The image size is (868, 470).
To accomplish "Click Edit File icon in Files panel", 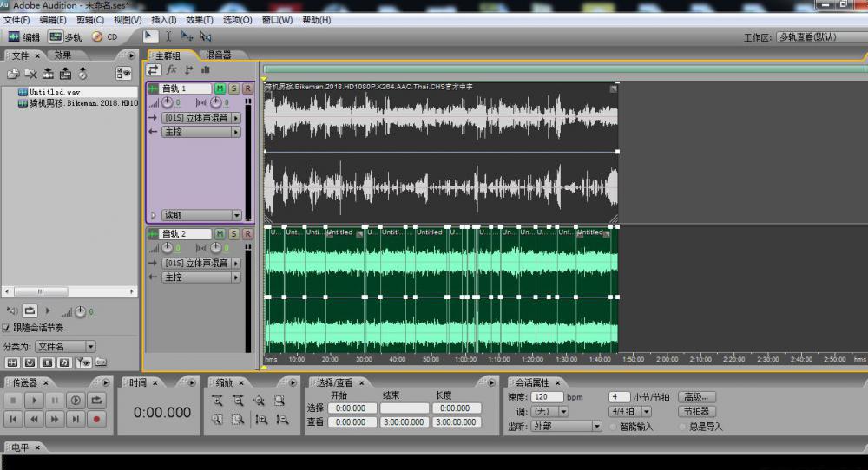I will 48,74.
